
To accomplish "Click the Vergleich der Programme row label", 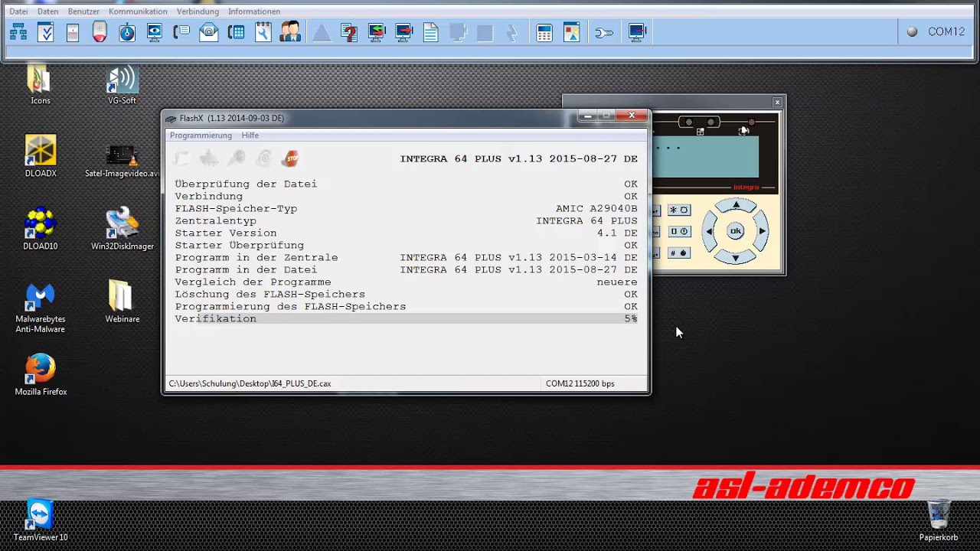I will (x=253, y=282).
